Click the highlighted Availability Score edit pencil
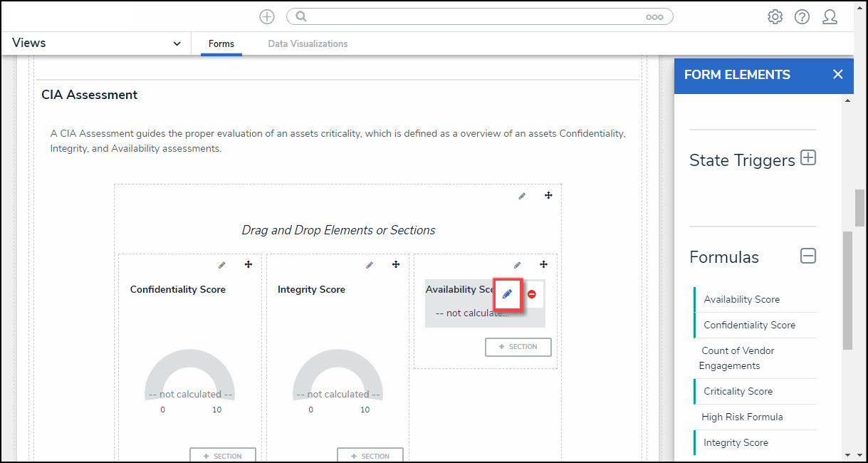This screenshot has height=463, width=868. click(507, 293)
